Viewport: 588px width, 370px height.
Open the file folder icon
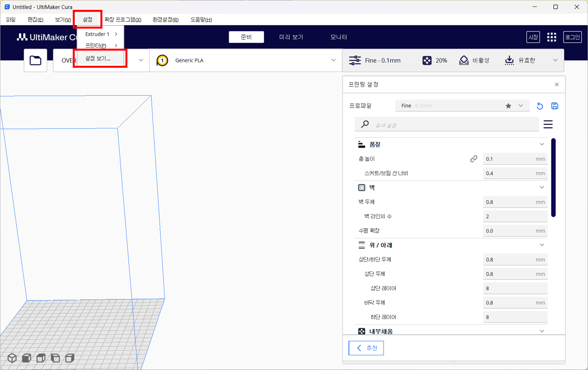coord(36,60)
